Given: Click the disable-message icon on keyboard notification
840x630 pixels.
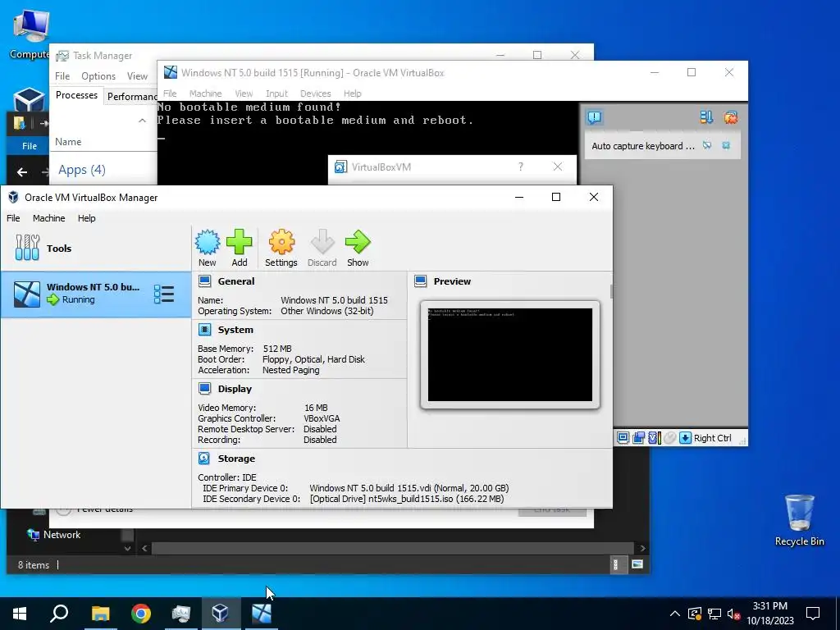Looking at the screenshot, I should (707, 145).
